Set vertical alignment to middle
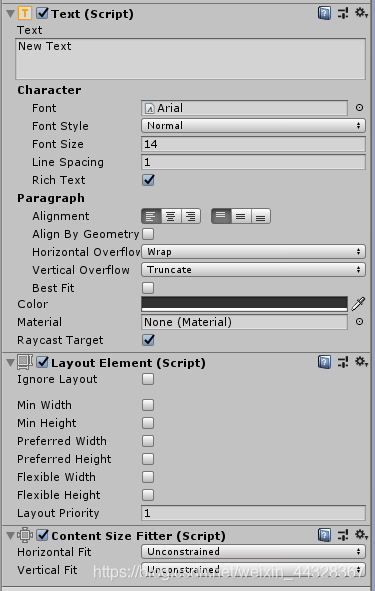The width and height of the screenshot is (375, 591). coord(241,216)
